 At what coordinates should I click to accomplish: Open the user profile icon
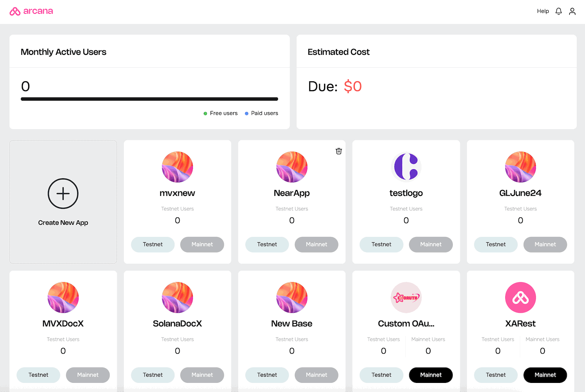tap(572, 11)
